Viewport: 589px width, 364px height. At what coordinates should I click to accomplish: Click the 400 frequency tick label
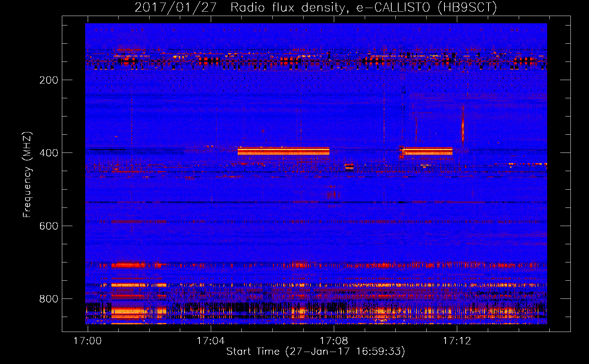pos(49,153)
